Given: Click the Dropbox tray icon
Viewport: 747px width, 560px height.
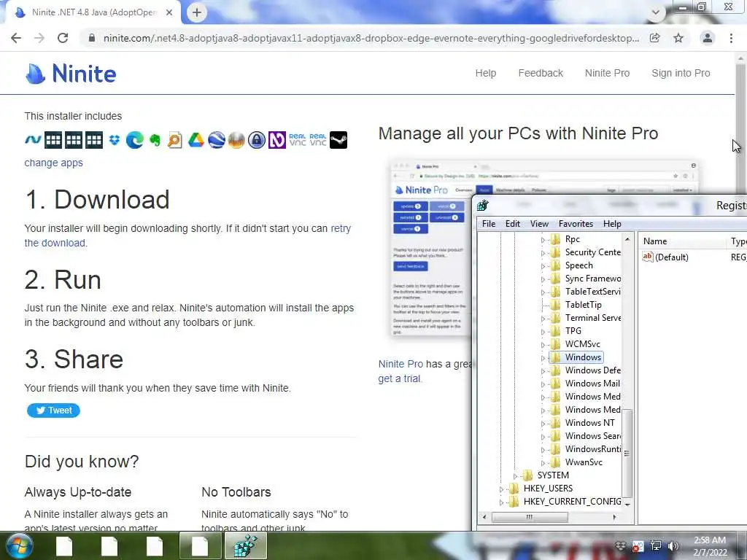Looking at the screenshot, I should (620, 545).
